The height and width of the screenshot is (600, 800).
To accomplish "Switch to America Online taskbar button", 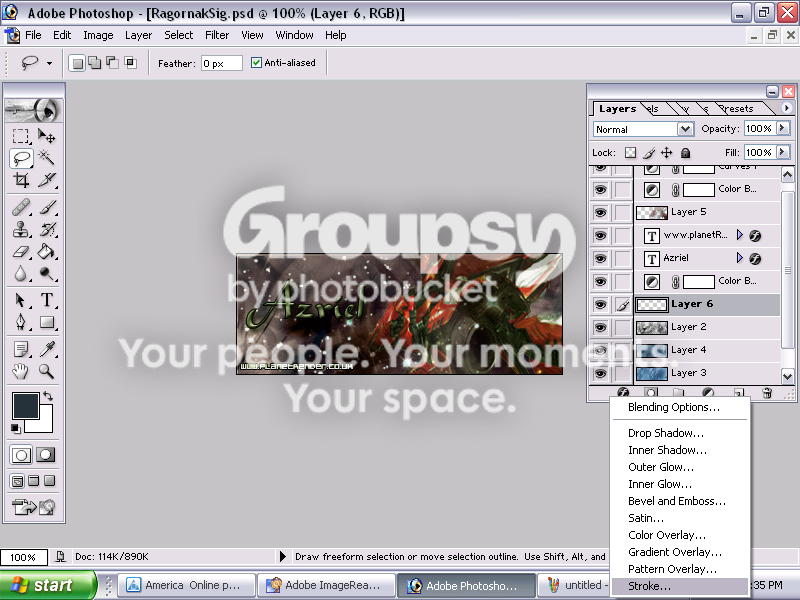I will 187,585.
